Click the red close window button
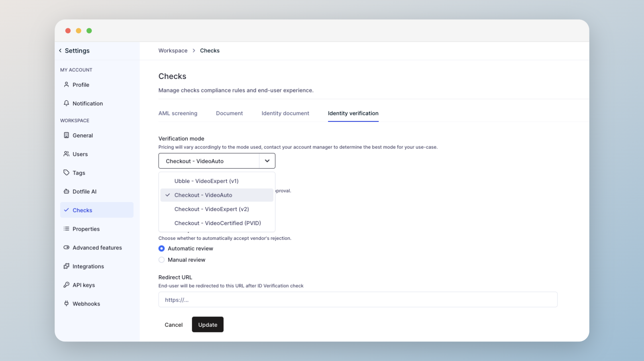Screen dimensions: 644x361 pos(68,31)
